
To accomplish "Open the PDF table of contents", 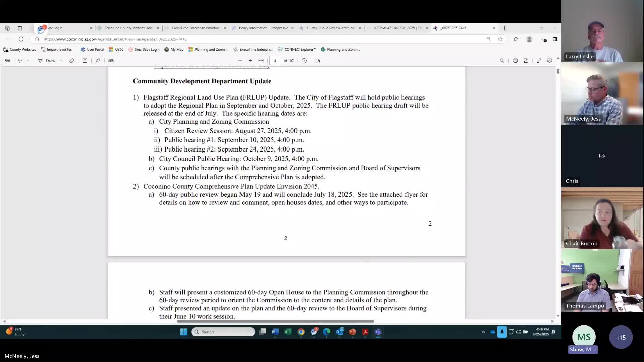I will (8, 61).
